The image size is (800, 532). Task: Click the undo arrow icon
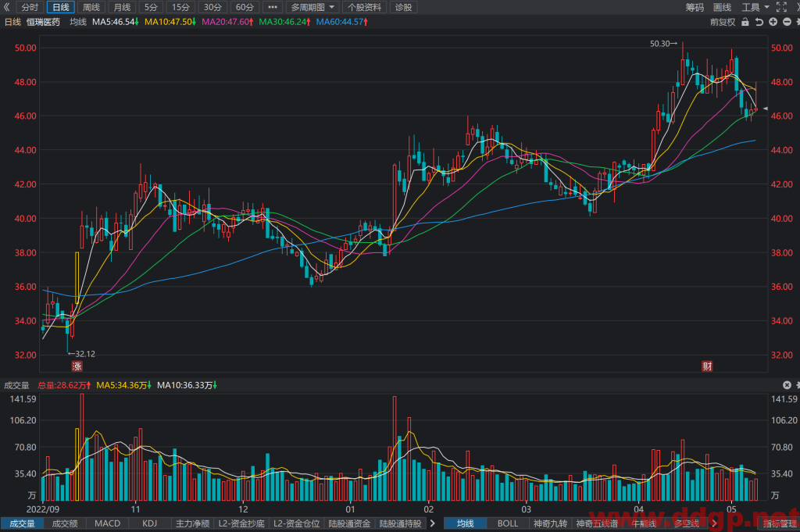click(759, 22)
